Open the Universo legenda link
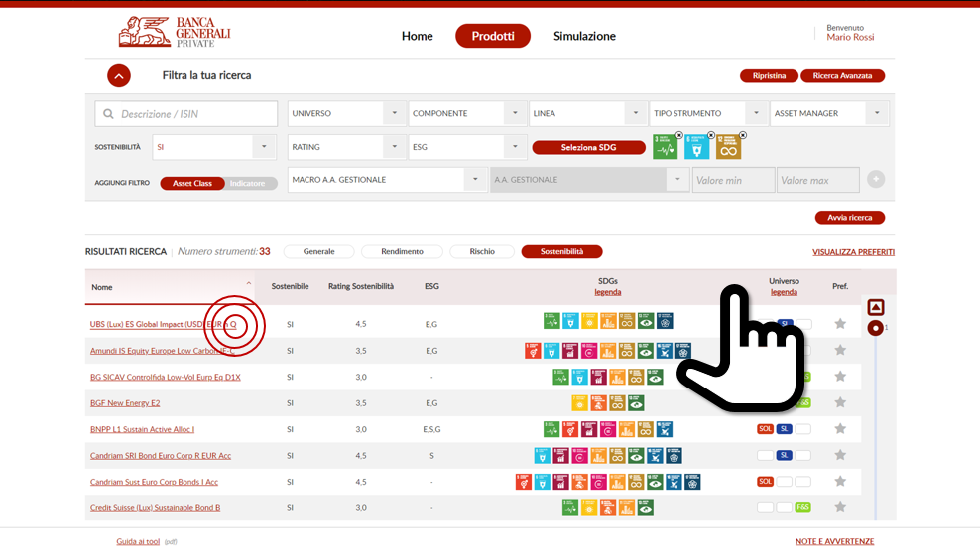 point(784,292)
